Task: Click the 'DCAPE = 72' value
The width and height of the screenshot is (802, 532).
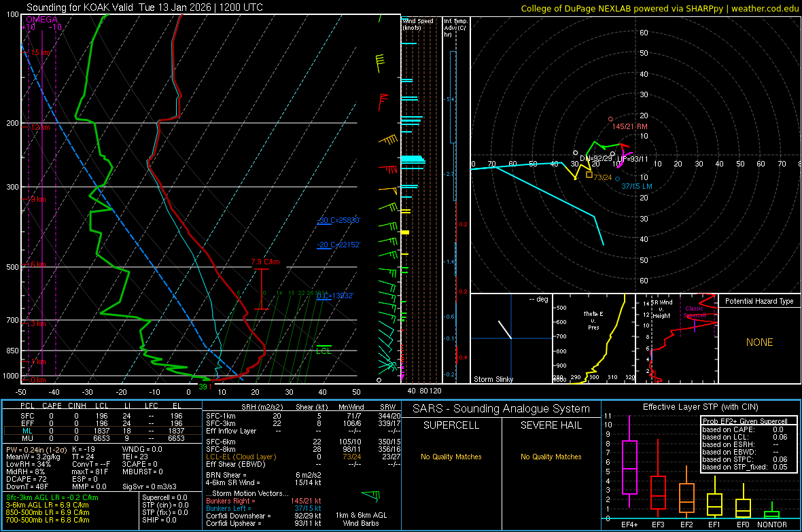Action: tap(27, 479)
